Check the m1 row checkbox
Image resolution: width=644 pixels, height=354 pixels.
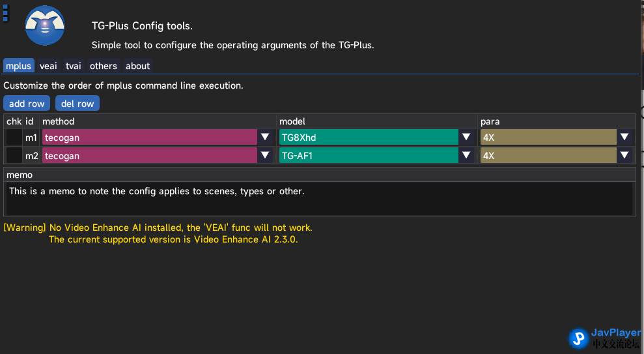(14, 138)
